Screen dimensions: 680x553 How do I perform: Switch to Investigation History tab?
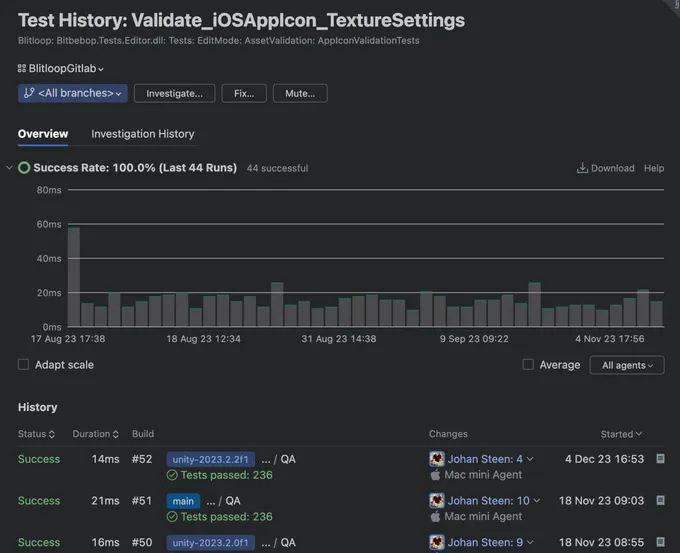tap(143, 134)
